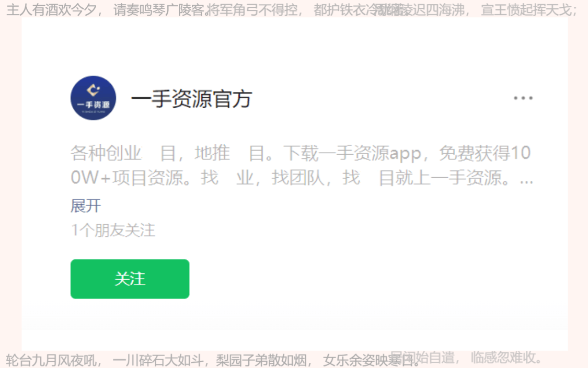Click the text 都护铁衣 in top line
Screen dimensions: 588x368
click(x=340, y=10)
